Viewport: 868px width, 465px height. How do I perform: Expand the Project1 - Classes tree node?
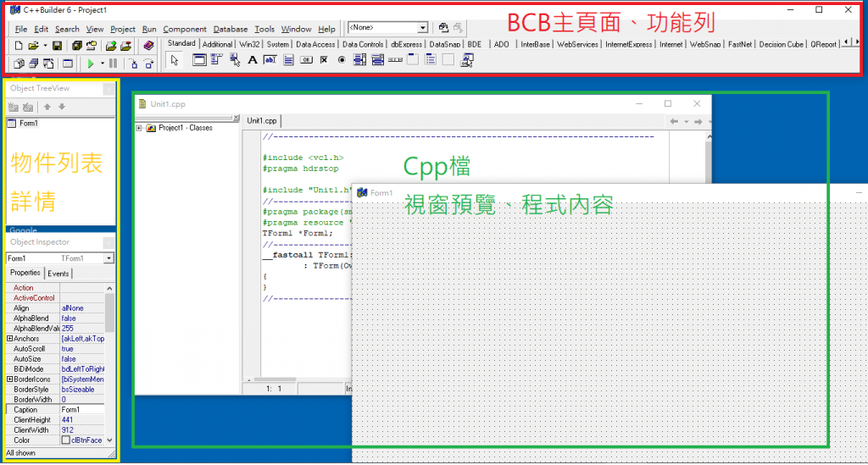[x=139, y=128]
